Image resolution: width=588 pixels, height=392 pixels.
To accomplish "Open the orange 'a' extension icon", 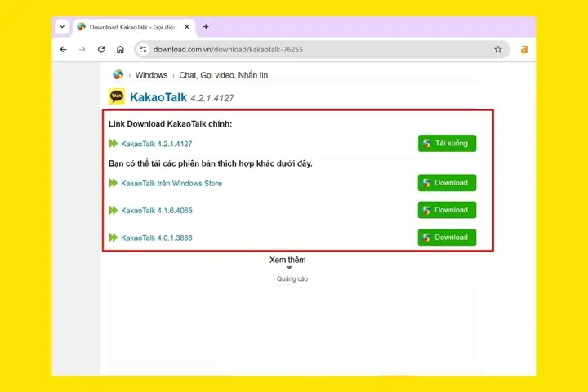I will (523, 50).
